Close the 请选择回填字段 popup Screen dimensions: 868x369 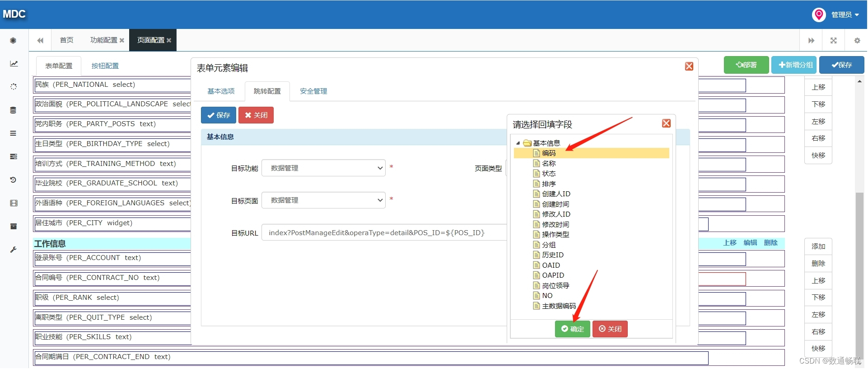tap(666, 123)
